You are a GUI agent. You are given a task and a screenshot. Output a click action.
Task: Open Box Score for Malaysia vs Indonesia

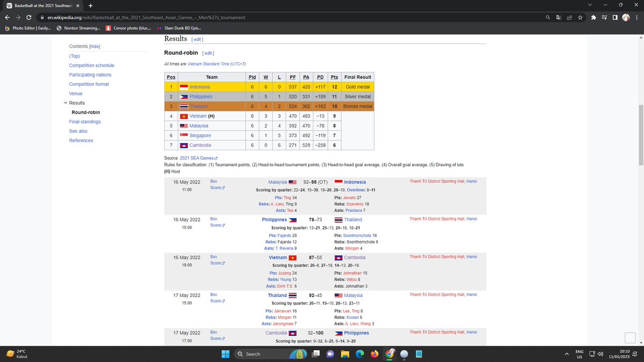[x=217, y=184]
